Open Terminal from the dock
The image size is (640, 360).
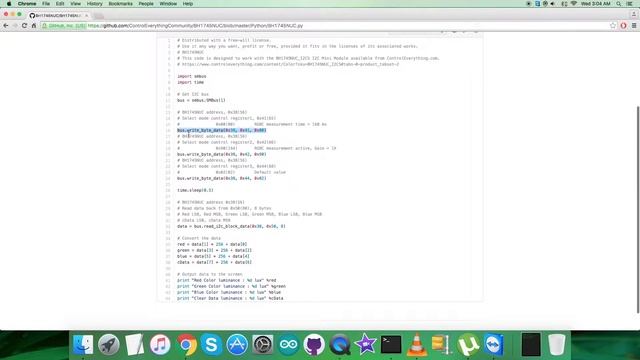(391, 344)
